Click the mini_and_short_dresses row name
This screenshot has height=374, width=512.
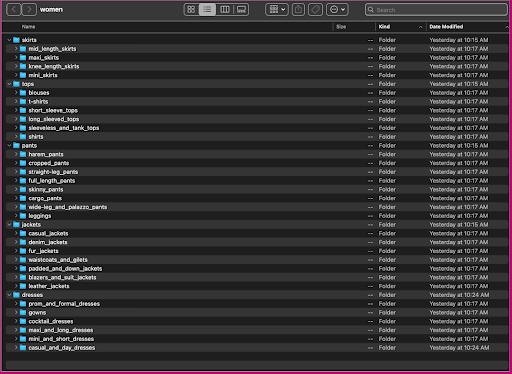pos(61,339)
